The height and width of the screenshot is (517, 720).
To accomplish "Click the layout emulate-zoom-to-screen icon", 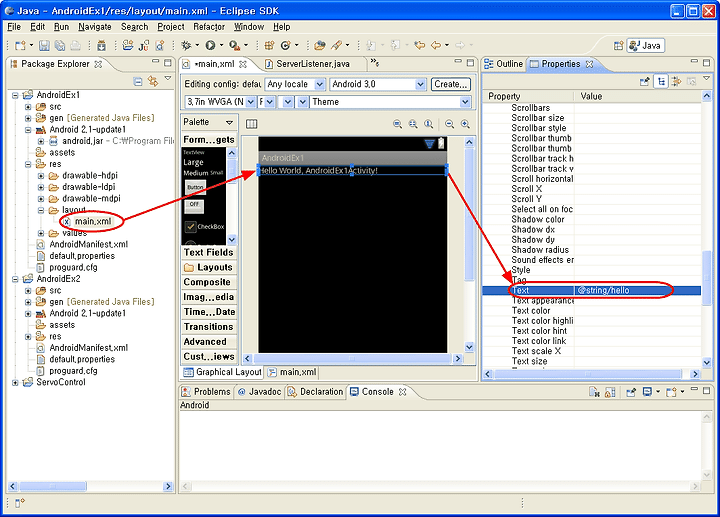I will point(398,124).
